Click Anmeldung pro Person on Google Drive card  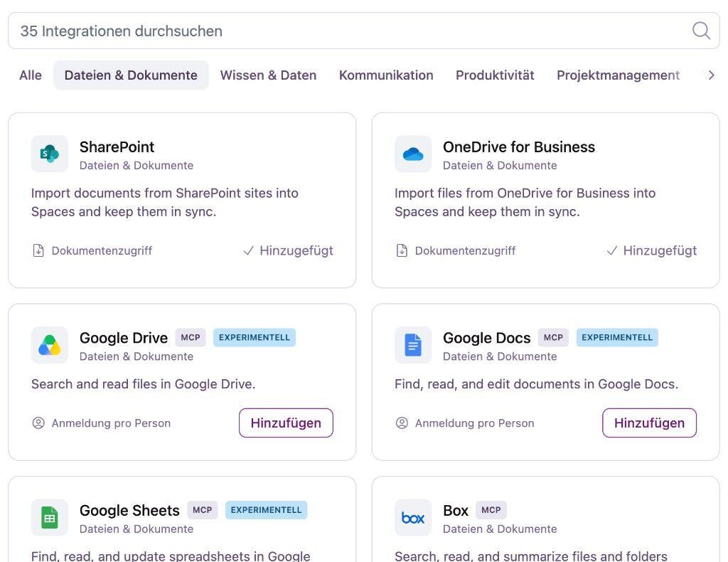(x=111, y=423)
